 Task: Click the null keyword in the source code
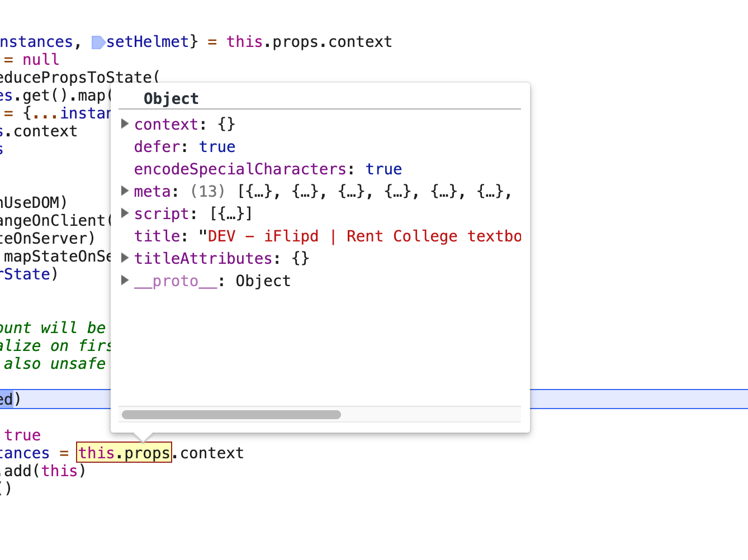[40, 59]
